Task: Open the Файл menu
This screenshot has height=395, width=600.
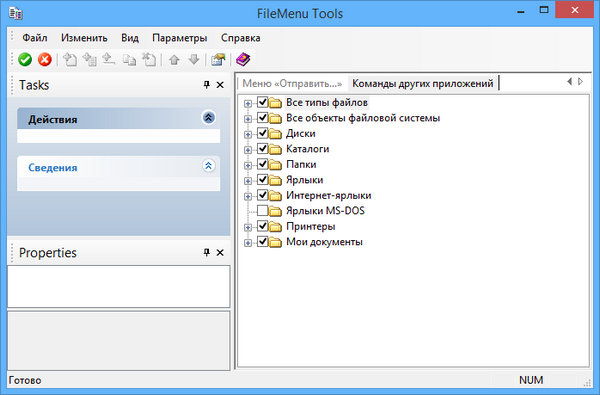Action: pyautogui.click(x=35, y=38)
